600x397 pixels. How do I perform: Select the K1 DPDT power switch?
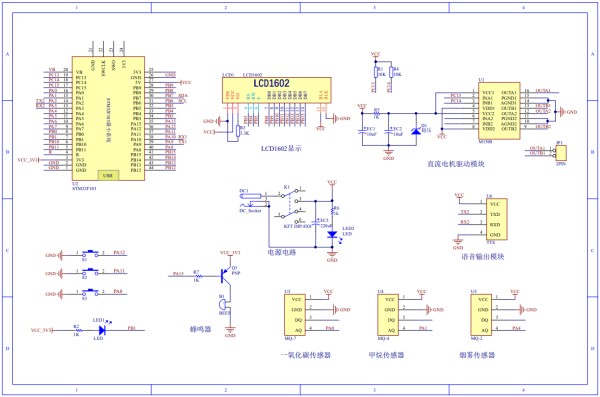click(292, 206)
